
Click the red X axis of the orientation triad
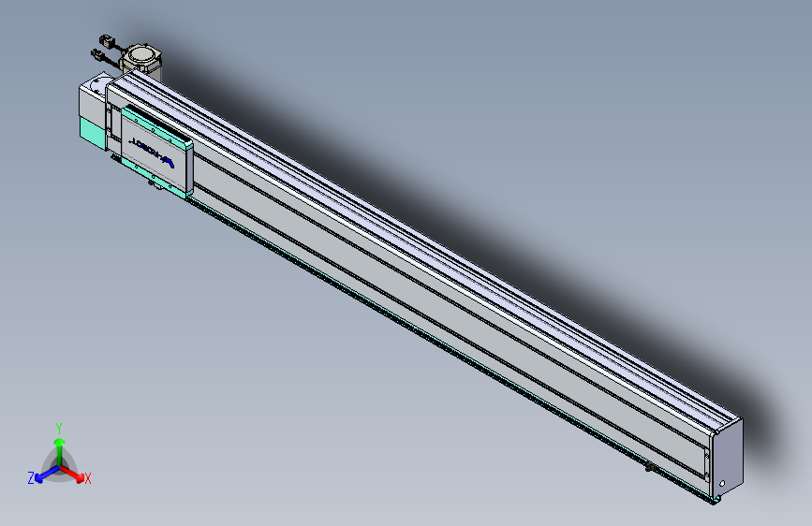[73, 473]
